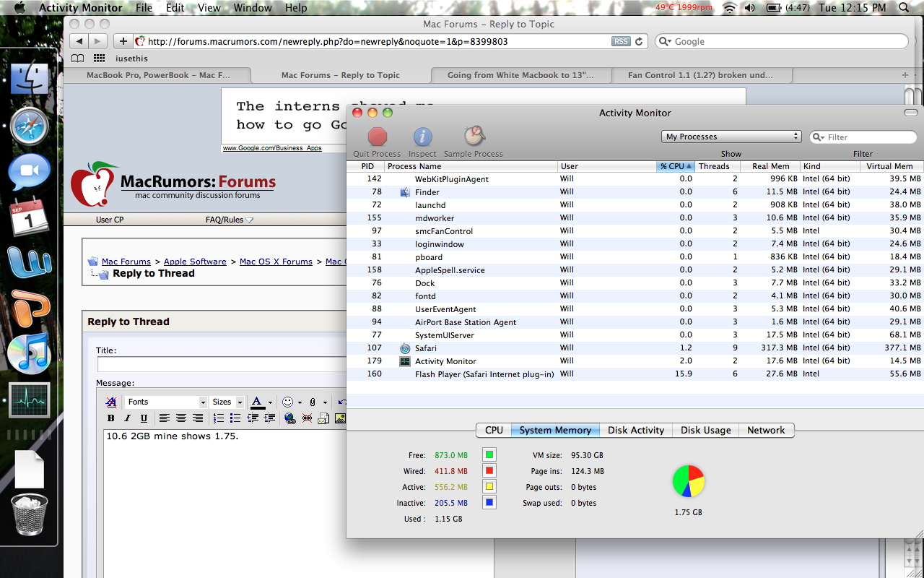Show all bookmarks book icon
924x578 pixels.
[x=77, y=59]
